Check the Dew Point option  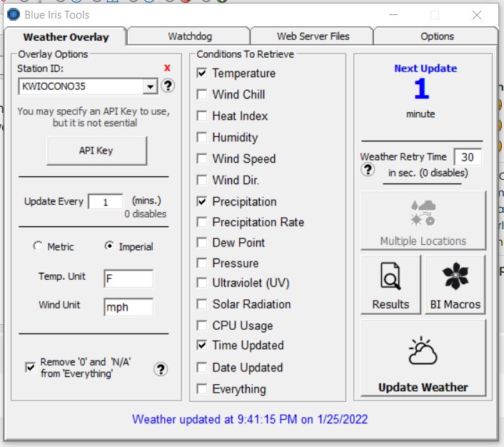point(201,243)
